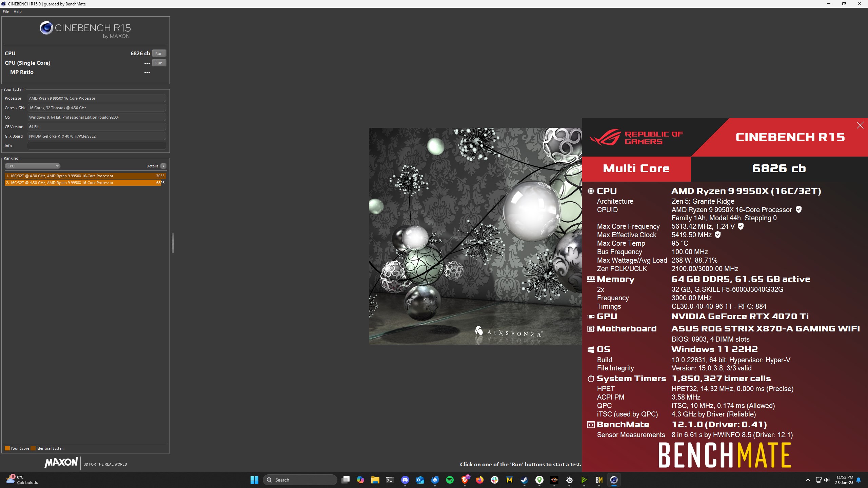Click the OS field showing Windows 8
The image size is (868, 488).
coord(97,117)
